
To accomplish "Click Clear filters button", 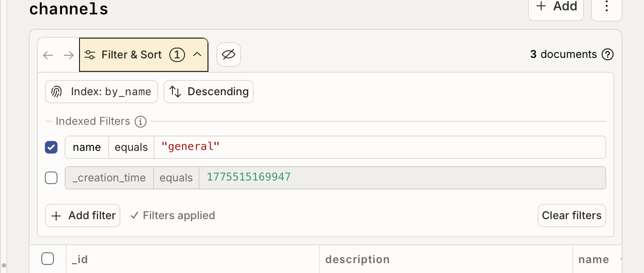I will point(572,216).
